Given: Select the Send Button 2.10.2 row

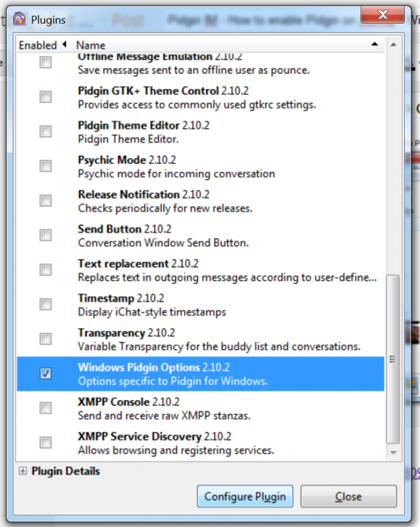Looking at the screenshot, I should [200, 235].
